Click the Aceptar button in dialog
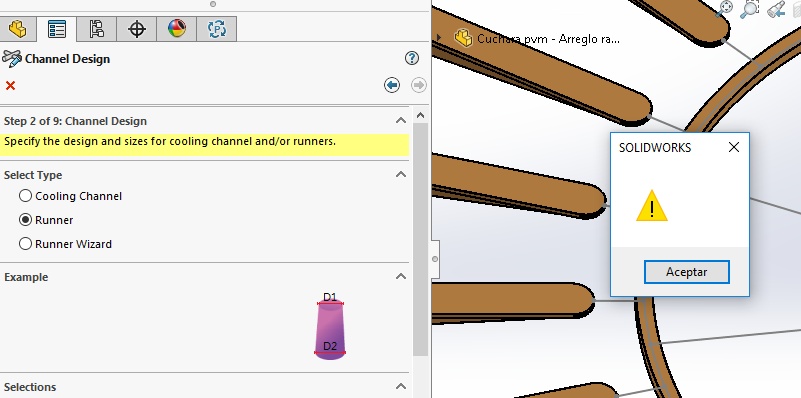Screen dimensions: 801x398 point(687,272)
